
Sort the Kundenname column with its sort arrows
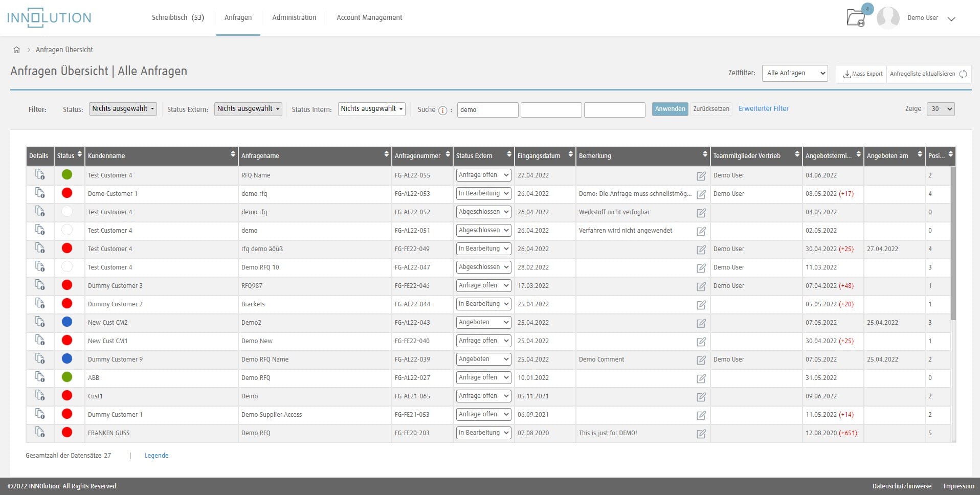click(x=232, y=153)
